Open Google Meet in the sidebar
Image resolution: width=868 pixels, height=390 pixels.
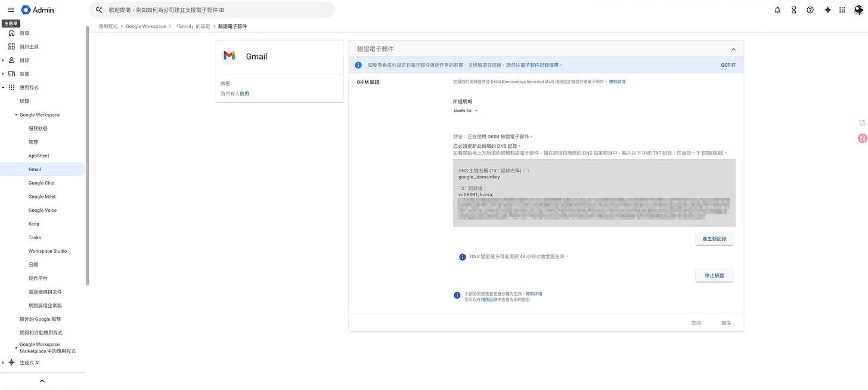[42, 196]
